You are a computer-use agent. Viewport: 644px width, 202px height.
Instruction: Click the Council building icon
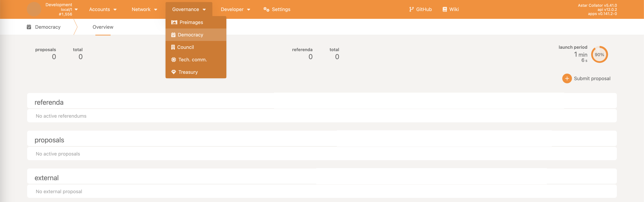(x=173, y=47)
